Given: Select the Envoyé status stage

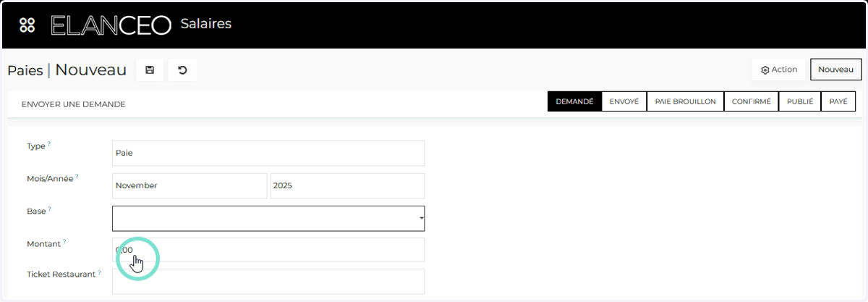Looking at the screenshot, I should [x=624, y=101].
